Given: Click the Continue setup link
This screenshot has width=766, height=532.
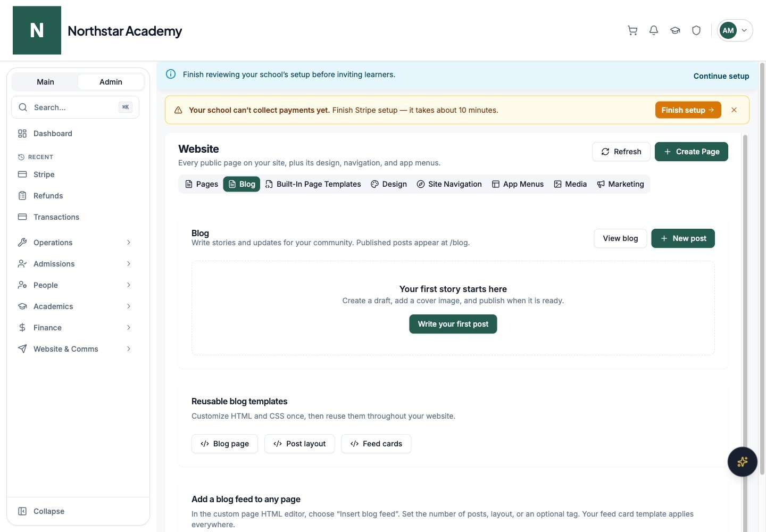Looking at the screenshot, I should pos(721,76).
